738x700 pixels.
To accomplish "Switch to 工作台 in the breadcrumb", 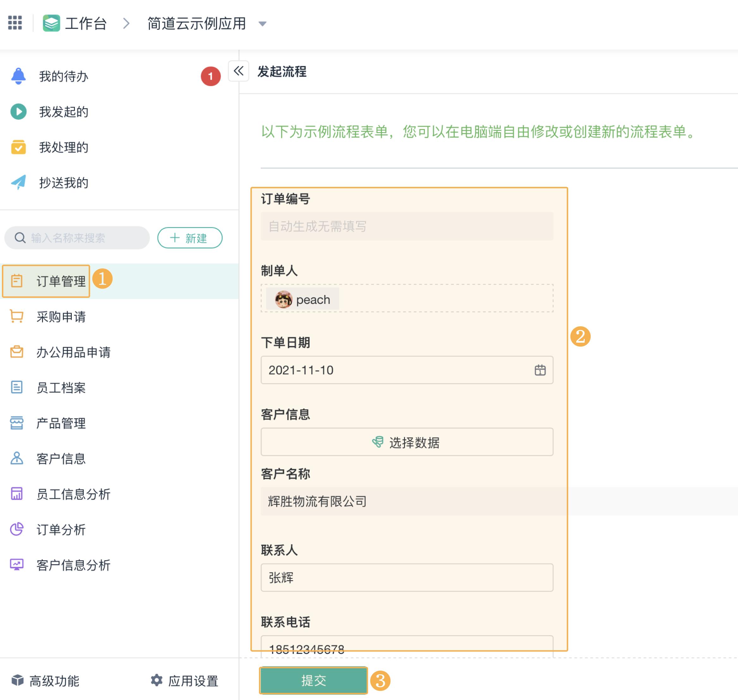I will point(85,23).
